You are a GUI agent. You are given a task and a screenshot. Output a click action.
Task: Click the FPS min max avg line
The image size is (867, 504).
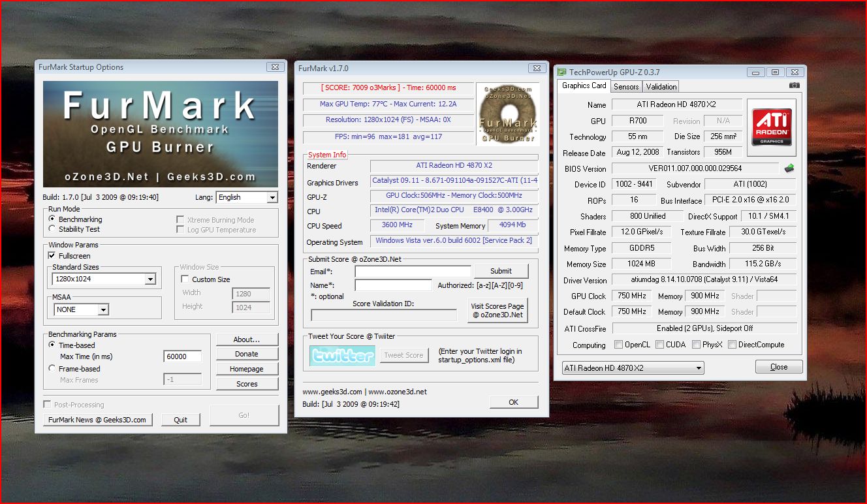388,136
